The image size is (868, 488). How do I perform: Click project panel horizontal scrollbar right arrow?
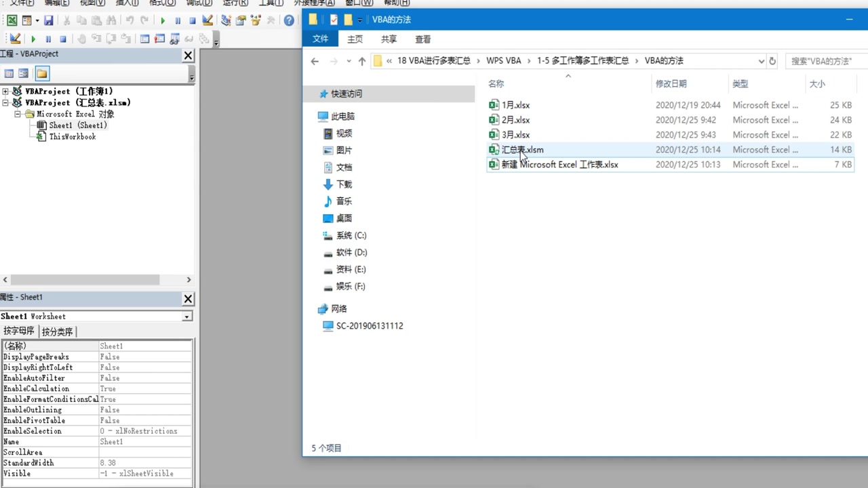point(189,279)
